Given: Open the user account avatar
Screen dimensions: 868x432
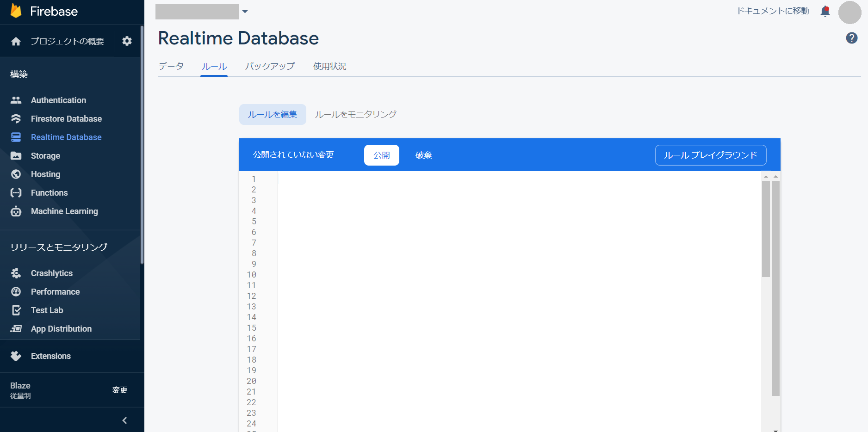Looking at the screenshot, I should (850, 12).
